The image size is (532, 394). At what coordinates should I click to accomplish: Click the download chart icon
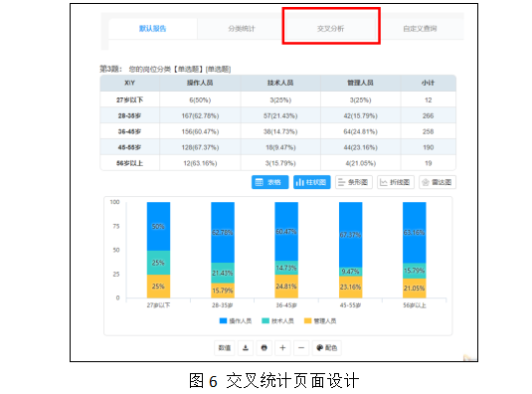click(x=246, y=348)
